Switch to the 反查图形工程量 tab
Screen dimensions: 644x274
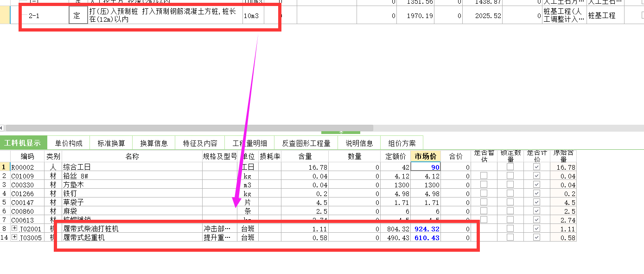click(x=306, y=143)
